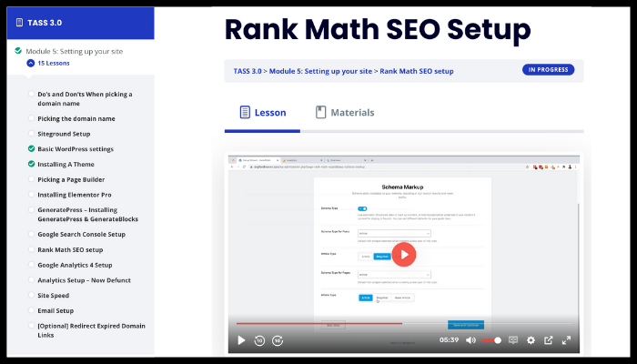Go to Picking a Page Builder lesson
This screenshot has height=364, width=637.
tap(71, 179)
